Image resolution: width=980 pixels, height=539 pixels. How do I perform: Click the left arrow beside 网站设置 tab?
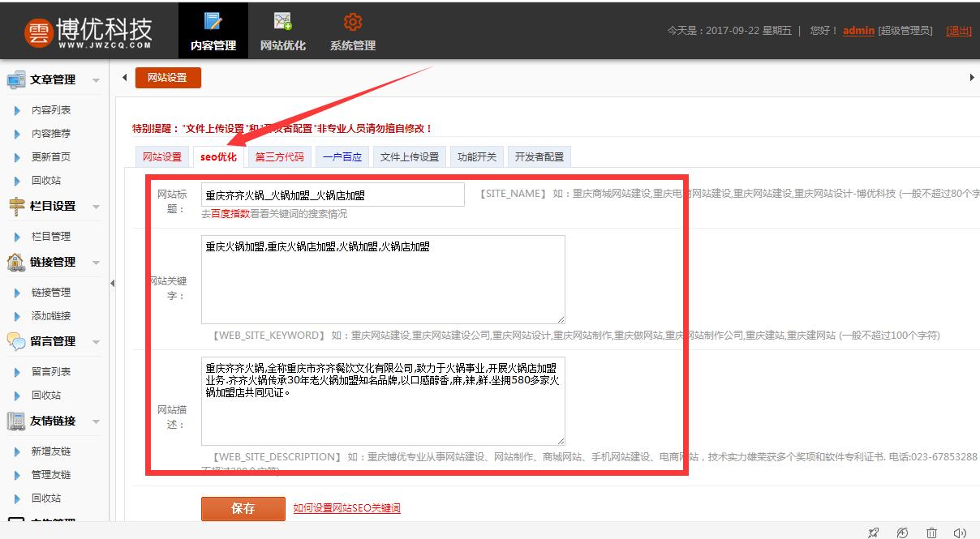124,78
